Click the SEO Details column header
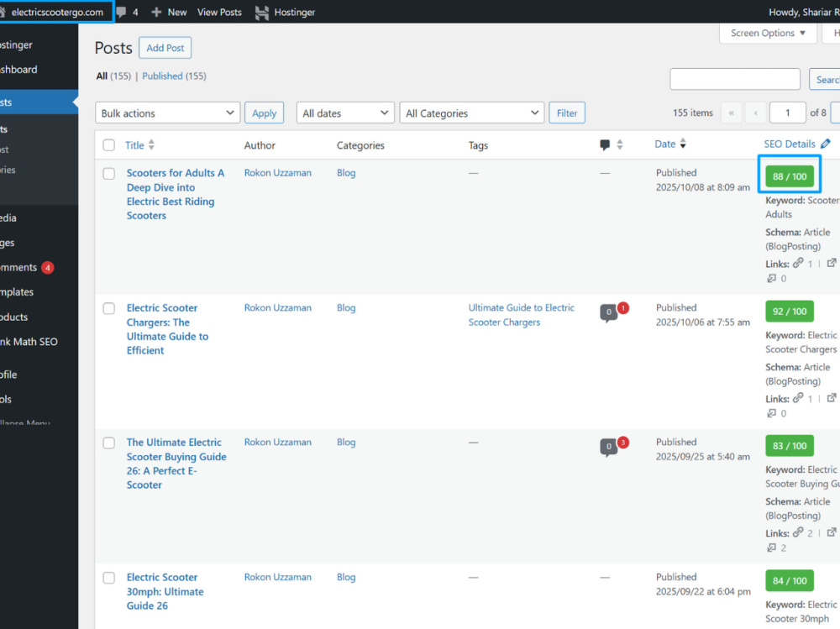Viewport: 840px width, 629px height. pyautogui.click(x=789, y=144)
